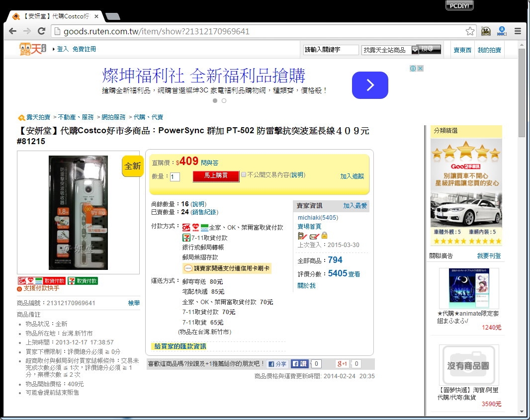Image resolution: width=530 pixels, height=420 pixels.
Task: Reload the page with the refresh icon
Action: coord(42,31)
